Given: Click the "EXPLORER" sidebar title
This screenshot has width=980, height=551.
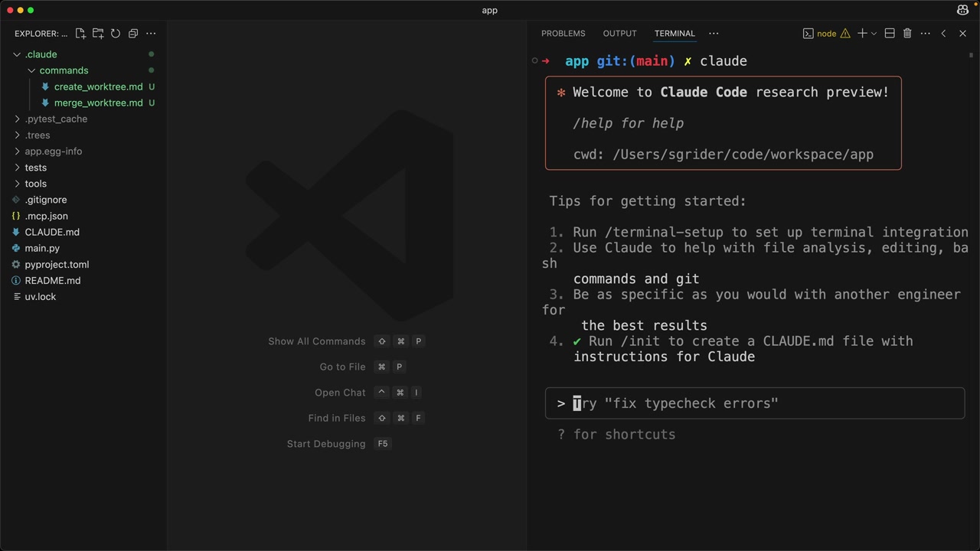Looking at the screenshot, I should 41,34.
